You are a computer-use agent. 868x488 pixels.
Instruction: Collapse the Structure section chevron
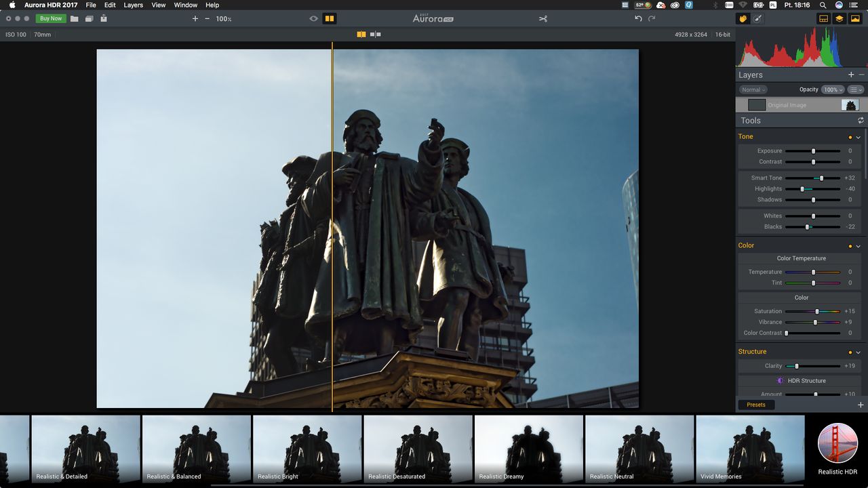(x=859, y=352)
